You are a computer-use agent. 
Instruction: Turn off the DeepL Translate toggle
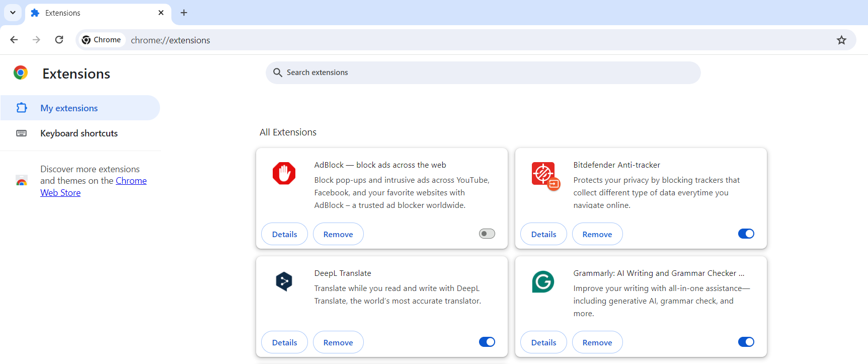[487, 342]
